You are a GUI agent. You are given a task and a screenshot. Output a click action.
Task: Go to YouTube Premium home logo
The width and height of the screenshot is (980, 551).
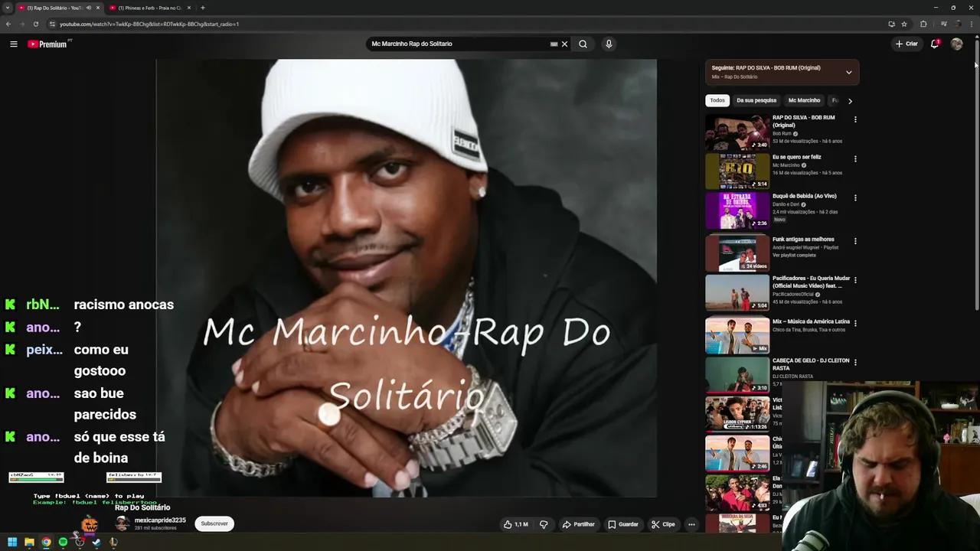click(x=48, y=44)
